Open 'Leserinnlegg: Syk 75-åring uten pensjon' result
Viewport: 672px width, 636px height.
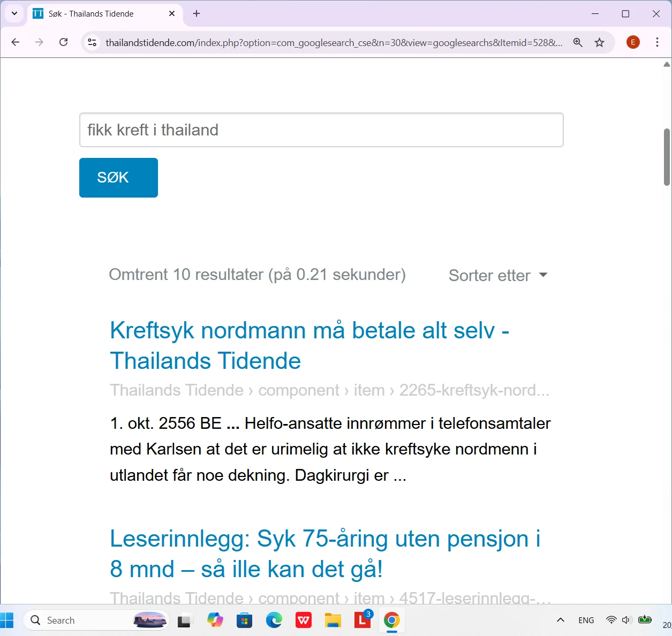point(325,554)
